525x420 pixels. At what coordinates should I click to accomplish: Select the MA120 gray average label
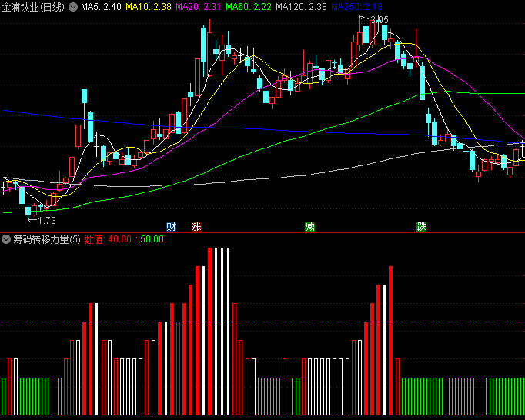(x=301, y=7)
